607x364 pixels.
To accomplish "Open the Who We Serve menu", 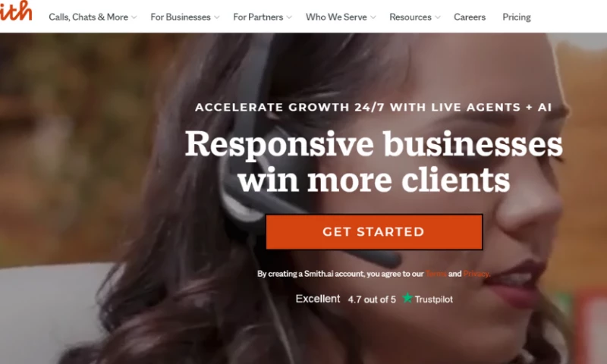I will tap(336, 17).
